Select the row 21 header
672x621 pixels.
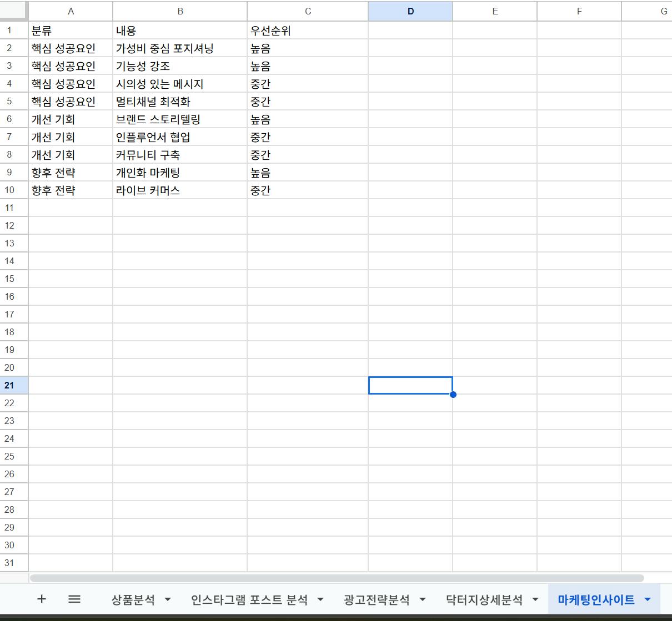tap(14, 385)
